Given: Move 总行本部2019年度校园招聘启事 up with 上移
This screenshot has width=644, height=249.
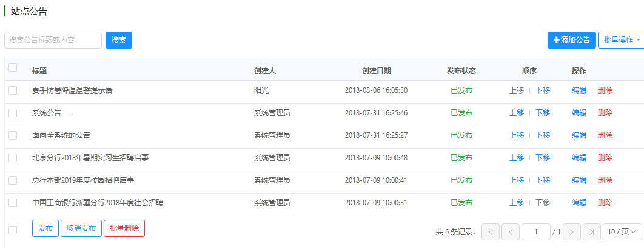Looking at the screenshot, I should pos(517,180).
